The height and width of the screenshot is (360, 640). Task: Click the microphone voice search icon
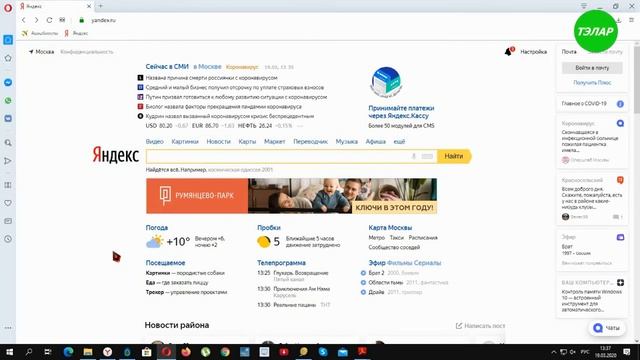414,156
